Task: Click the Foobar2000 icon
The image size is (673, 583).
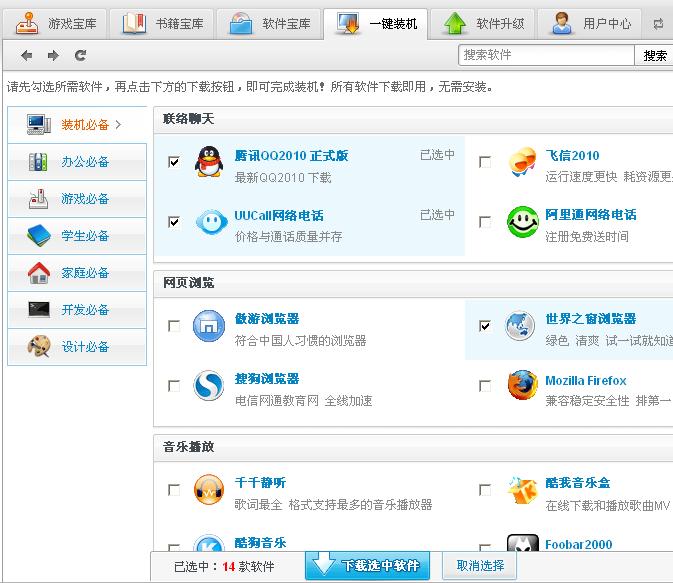Action: pos(522,543)
